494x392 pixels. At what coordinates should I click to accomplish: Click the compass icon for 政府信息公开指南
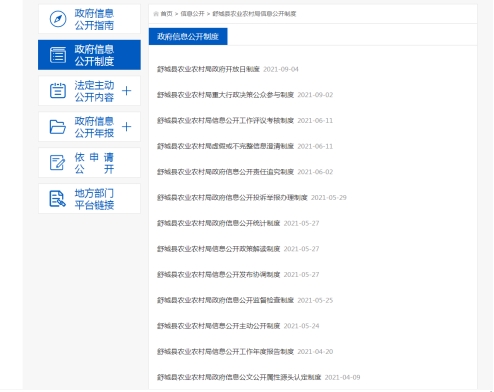point(58,19)
